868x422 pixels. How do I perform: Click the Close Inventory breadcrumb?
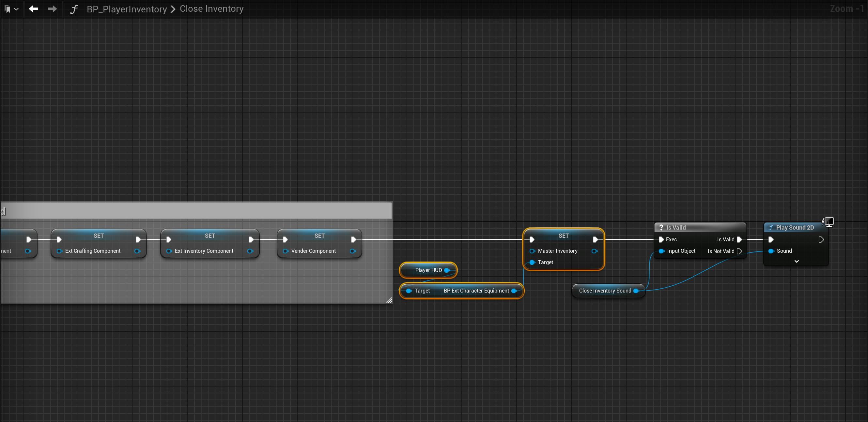tap(211, 9)
